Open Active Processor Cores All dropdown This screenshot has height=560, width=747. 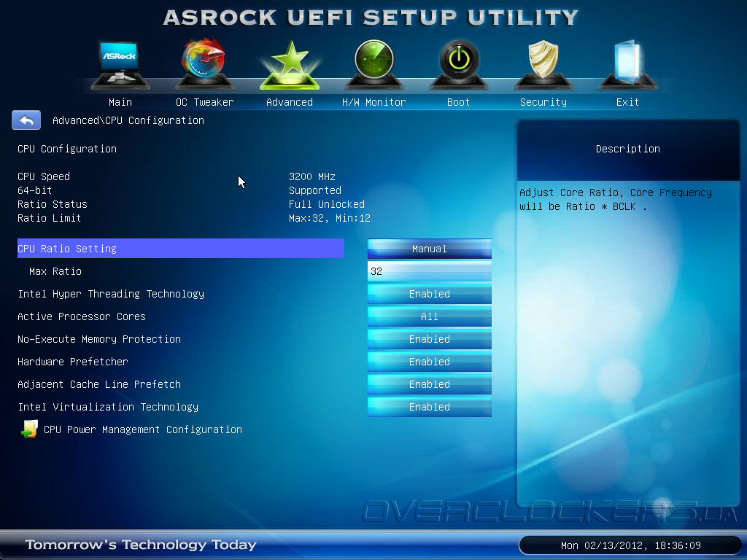[429, 316]
